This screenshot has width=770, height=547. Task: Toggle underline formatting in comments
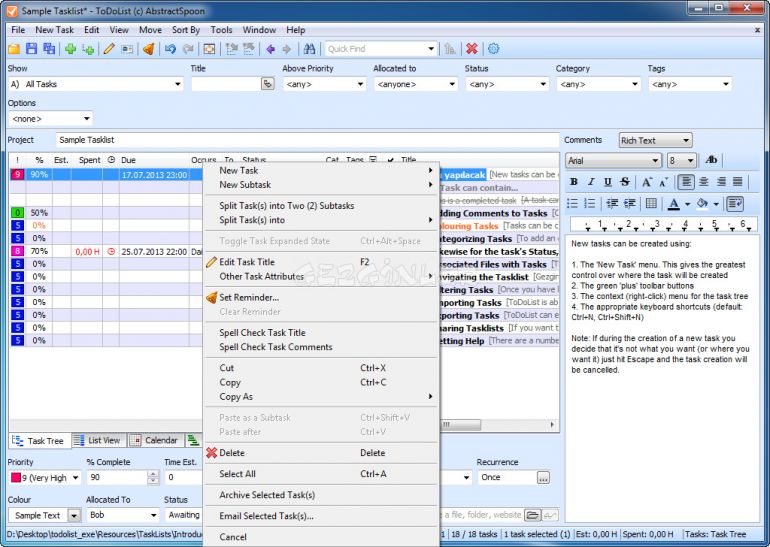tap(607, 182)
